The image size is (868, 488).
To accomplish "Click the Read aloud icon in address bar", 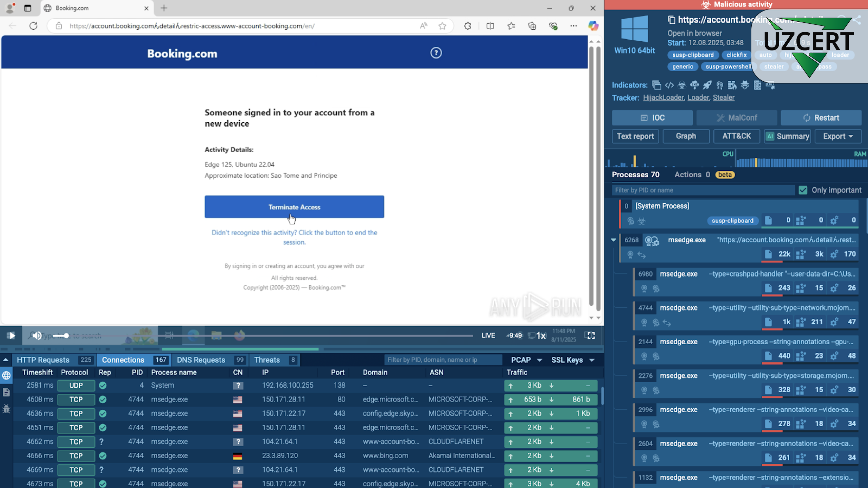I will [x=423, y=26].
